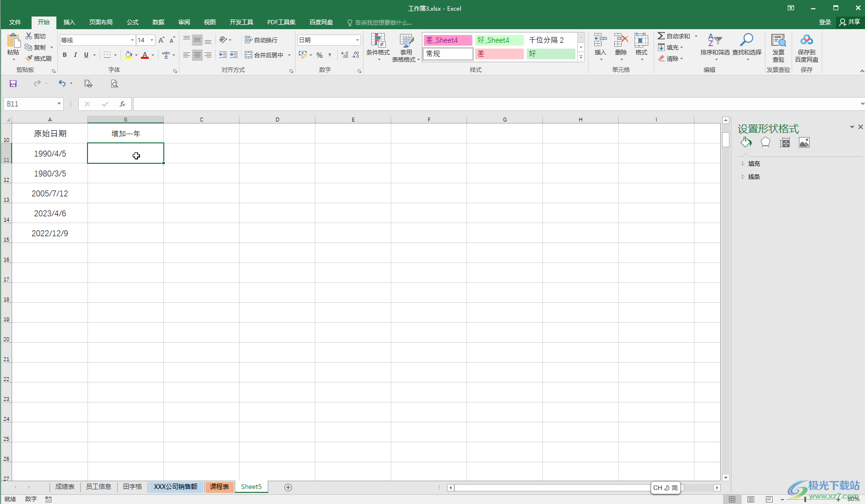The height and width of the screenshot is (504, 865).
Task: Open the 文件 menu
Action: pos(15,22)
